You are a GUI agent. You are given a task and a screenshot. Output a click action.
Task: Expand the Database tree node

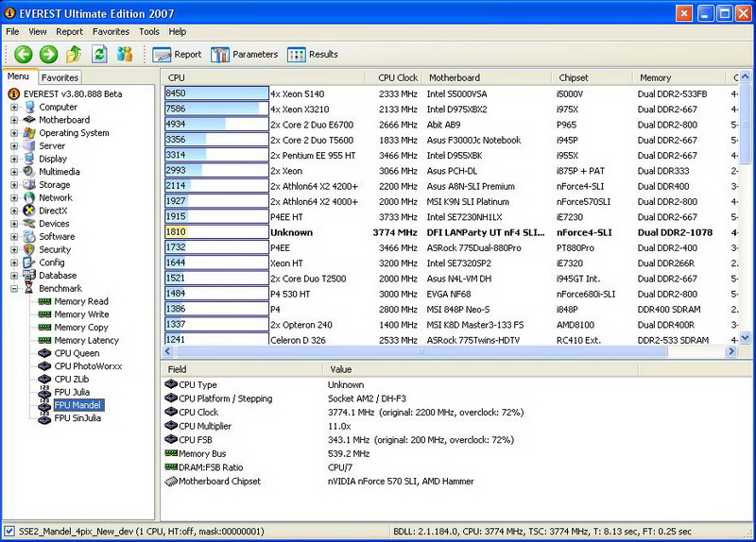(x=14, y=276)
